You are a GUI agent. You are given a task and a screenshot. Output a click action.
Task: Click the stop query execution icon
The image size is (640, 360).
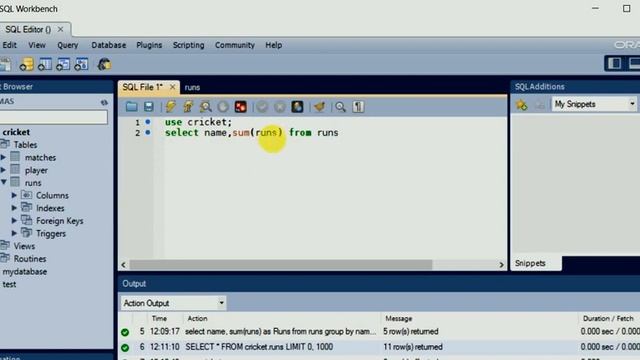[x=223, y=107]
